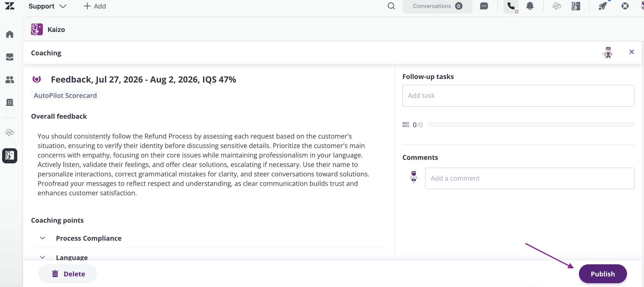Open the notifications bell icon
644x287 pixels.
click(530, 6)
